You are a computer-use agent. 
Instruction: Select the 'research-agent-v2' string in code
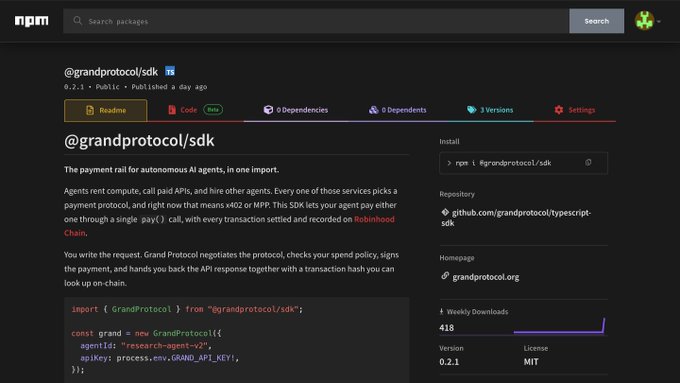click(x=166, y=346)
